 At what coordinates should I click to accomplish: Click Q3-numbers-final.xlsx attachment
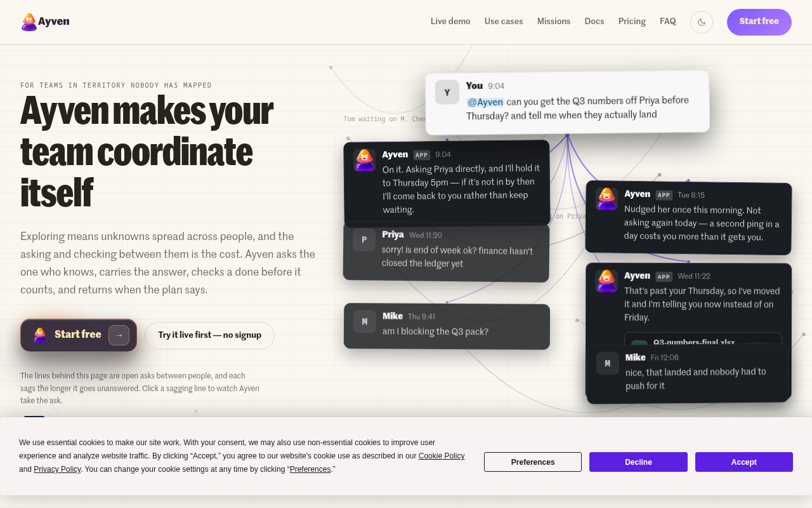pos(703,340)
